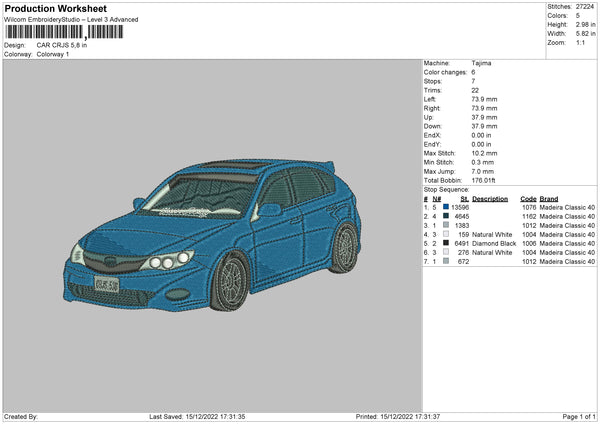The image size is (600, 424).
Task: Select stitch count '13596' in stop 1
Action: [x=460, y=207]
